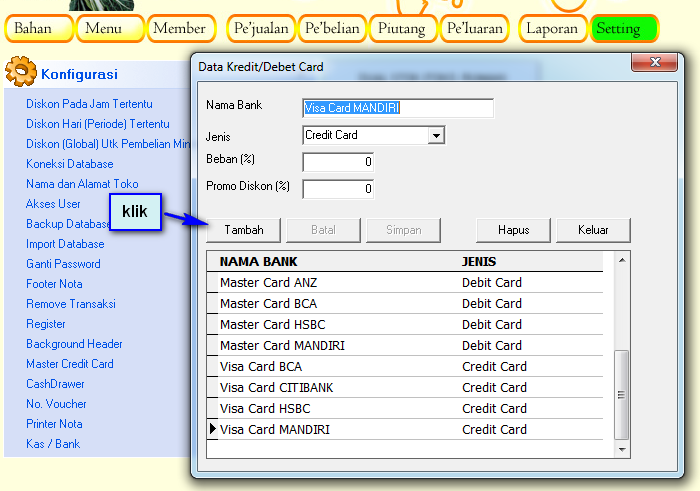Screen dimensions: 700x491
Task: Click the Beban (%) input field
Action: click(x=338, y=162)
